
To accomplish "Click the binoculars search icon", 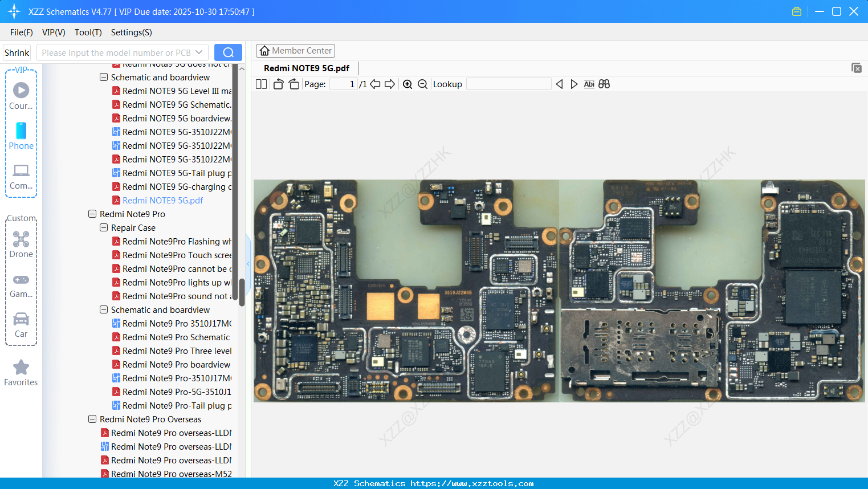I will (x=604, y=84).
